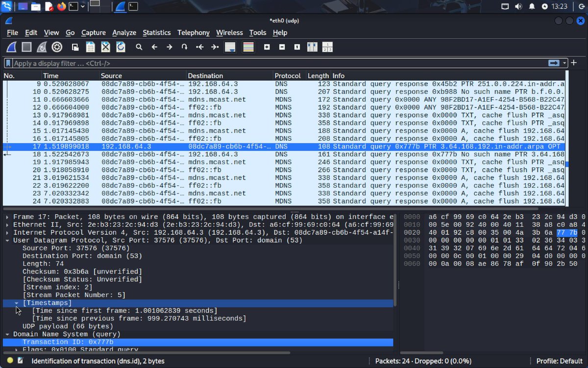Sort packets by Time column header
The height and width of the screenshot is (368, 588).
[70, 76]
